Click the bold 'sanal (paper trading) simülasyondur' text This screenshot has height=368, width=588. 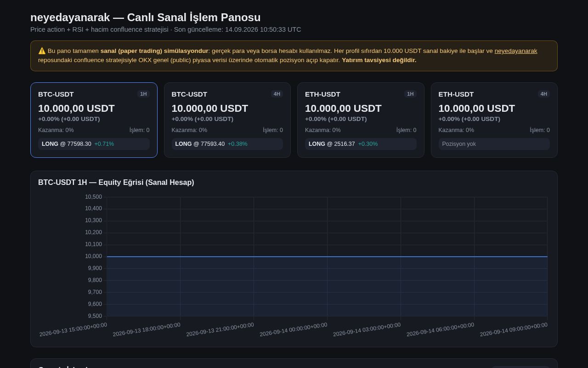(x=154, y=51)
